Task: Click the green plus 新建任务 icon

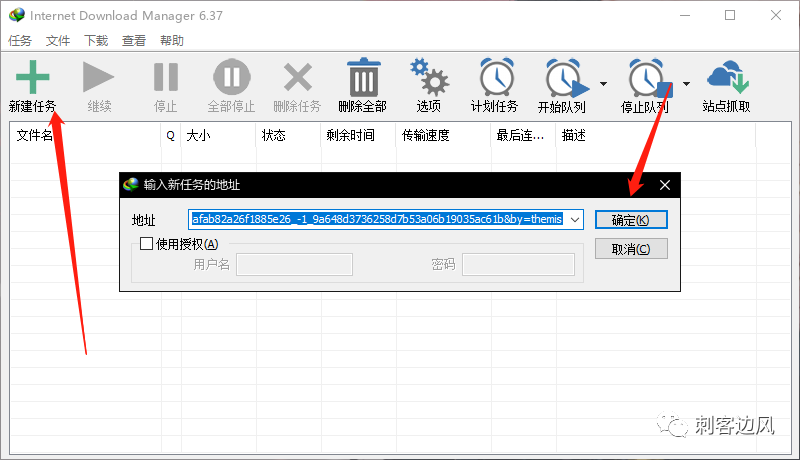Action: [33, 78]
